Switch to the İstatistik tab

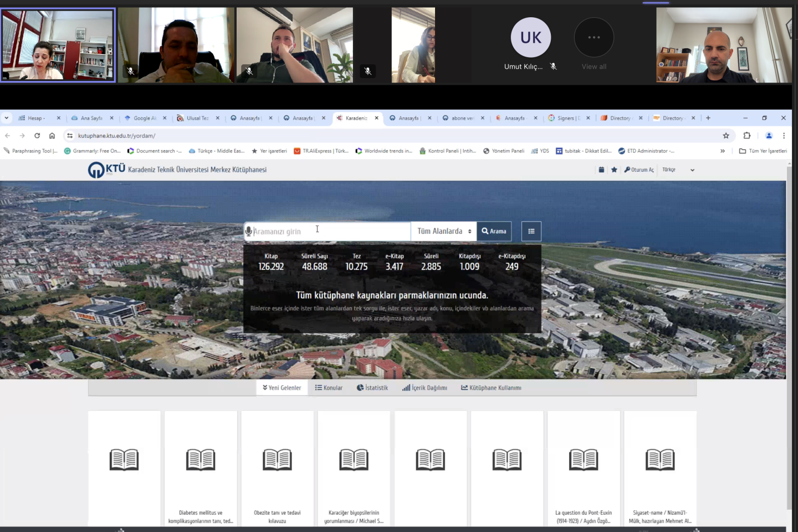[372, 388]
